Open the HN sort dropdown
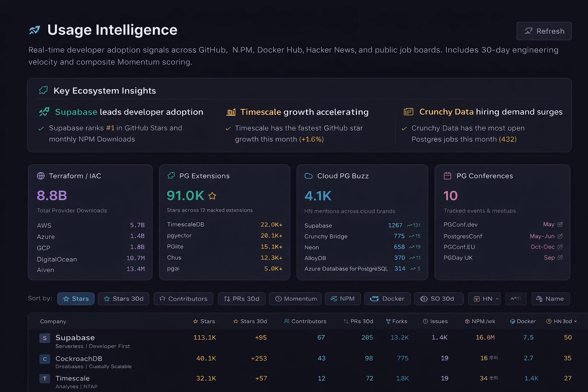 tap(484, 299)
